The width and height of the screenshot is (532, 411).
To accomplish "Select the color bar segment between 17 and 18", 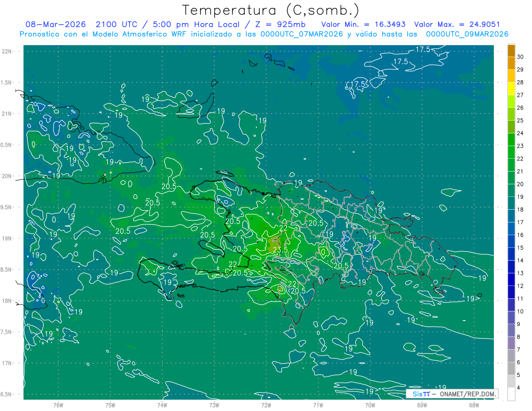I will 511,216.
